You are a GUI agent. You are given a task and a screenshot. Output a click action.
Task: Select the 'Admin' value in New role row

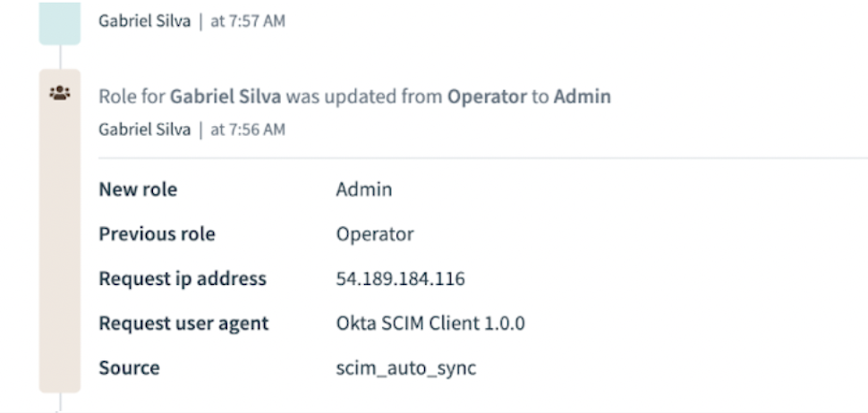click(364, 190)
